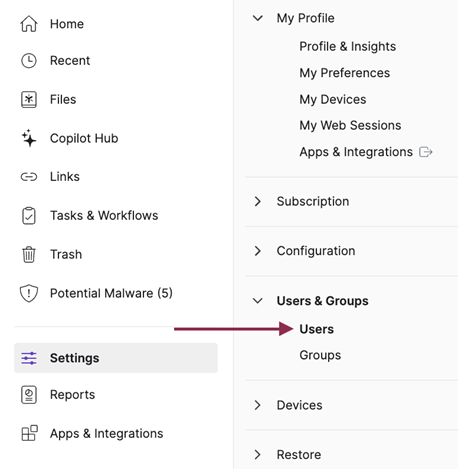Click the Home house icon
The height and width of the screenshot is (470, 458).
tap(29, 24)
